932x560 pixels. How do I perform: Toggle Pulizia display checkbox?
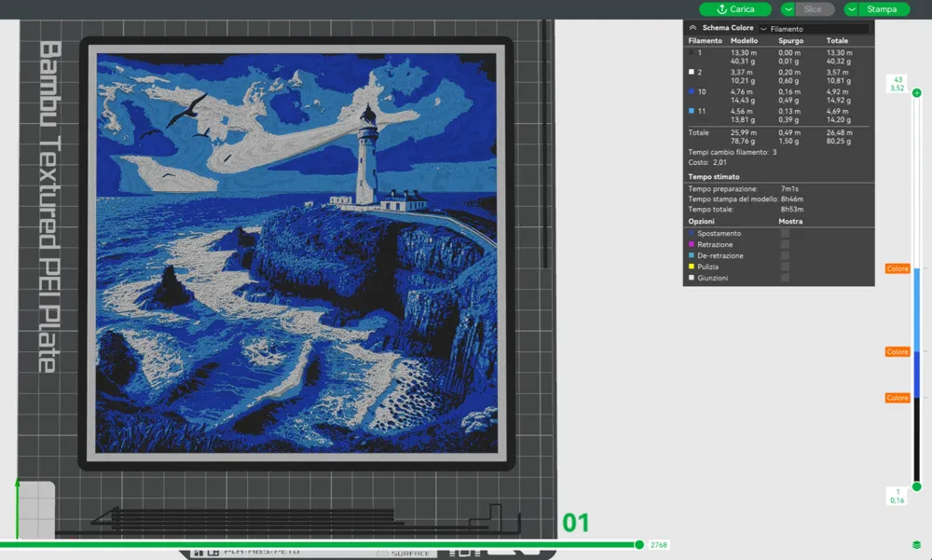[x=785, y=266]
